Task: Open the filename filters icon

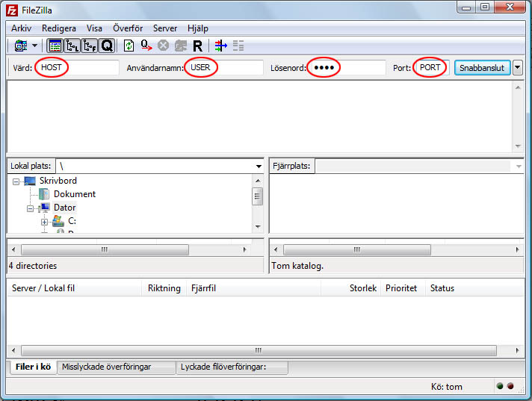Action: coord(221,46)
